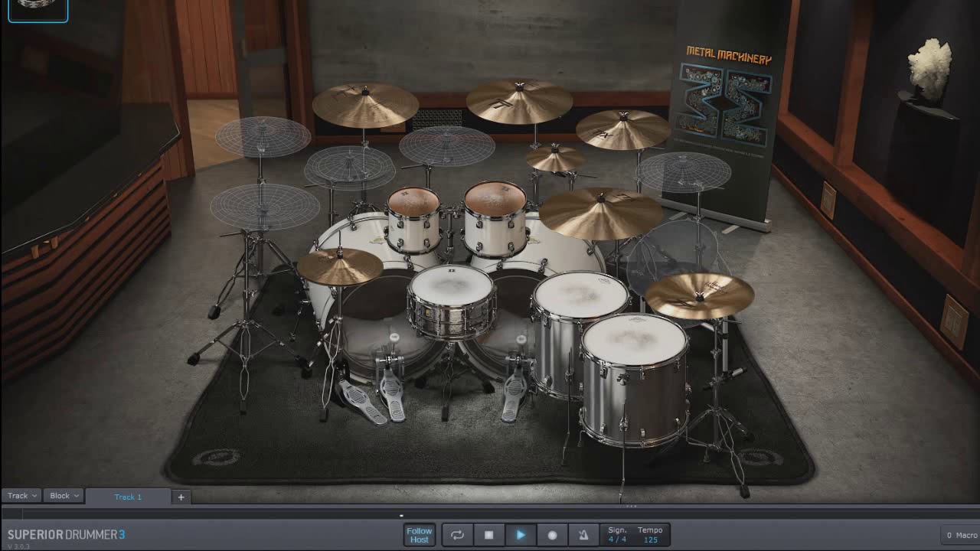Start playback with the play button
980x551 pixels.
(x=520, y=535)
